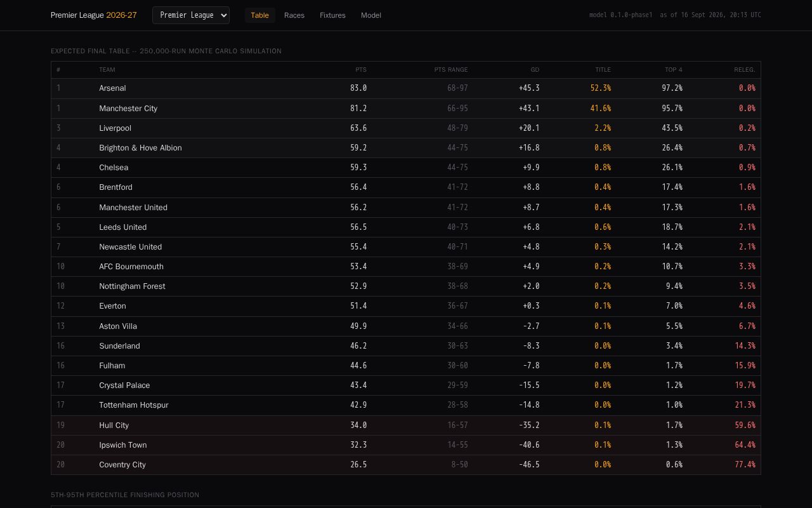812x508 pixels.
Task: Click the Liverpool row name
Action: point(115,128)
